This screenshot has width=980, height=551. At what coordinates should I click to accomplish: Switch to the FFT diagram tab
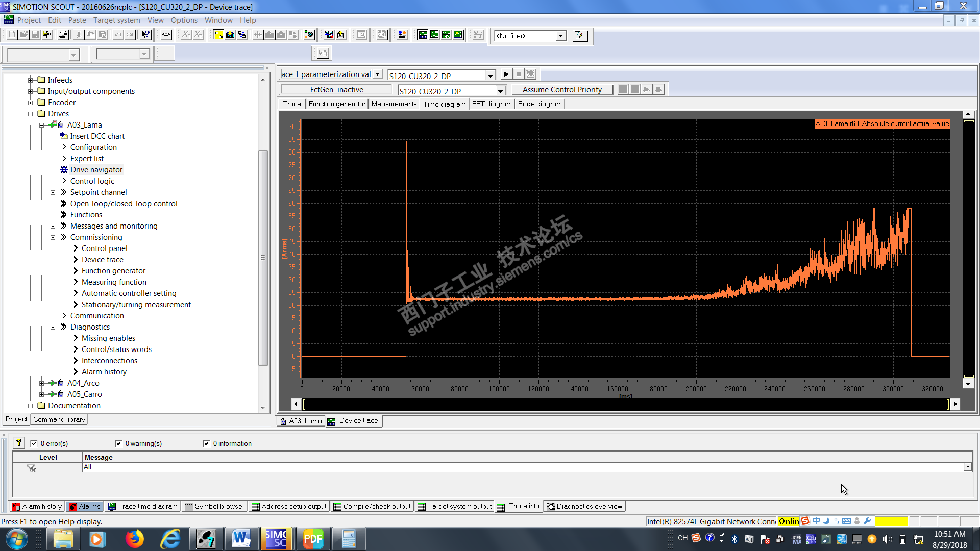(492, 104)
